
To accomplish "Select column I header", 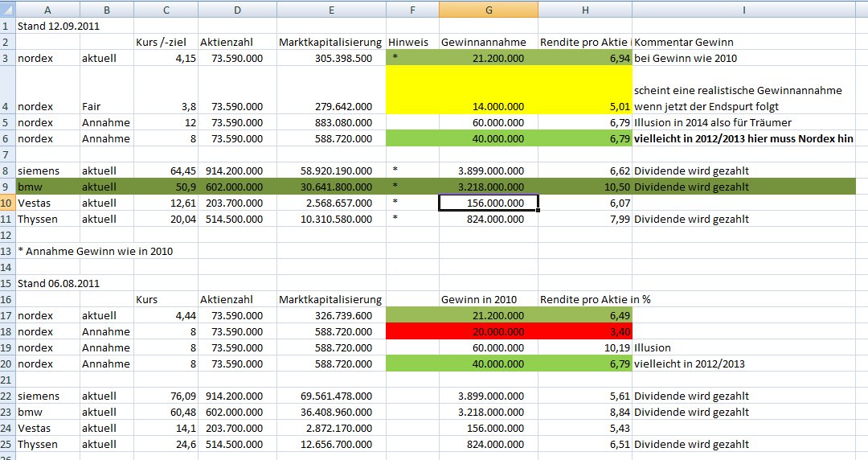I will (744, 10).
